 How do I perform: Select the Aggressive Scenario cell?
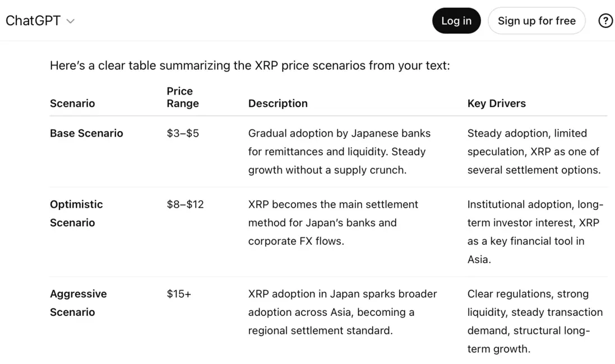pos(78,303)
